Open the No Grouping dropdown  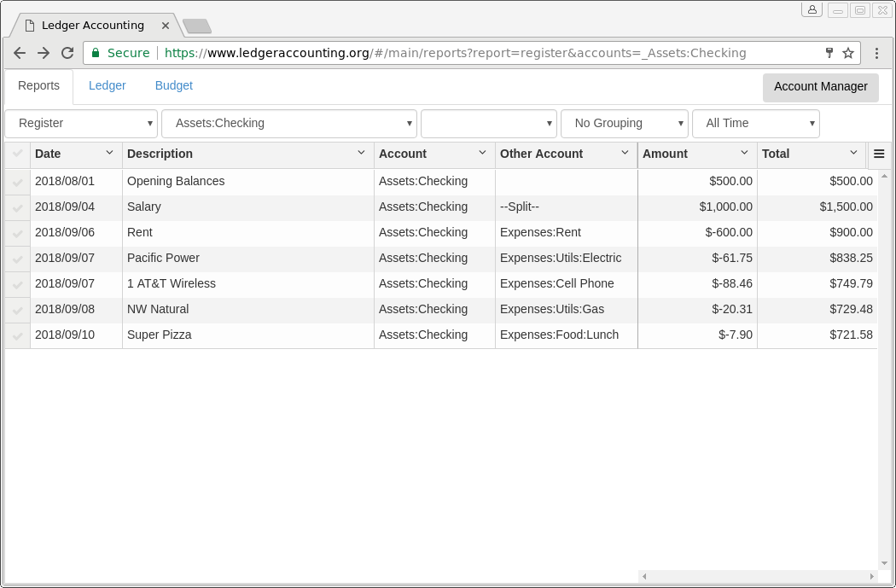[624, 124]
